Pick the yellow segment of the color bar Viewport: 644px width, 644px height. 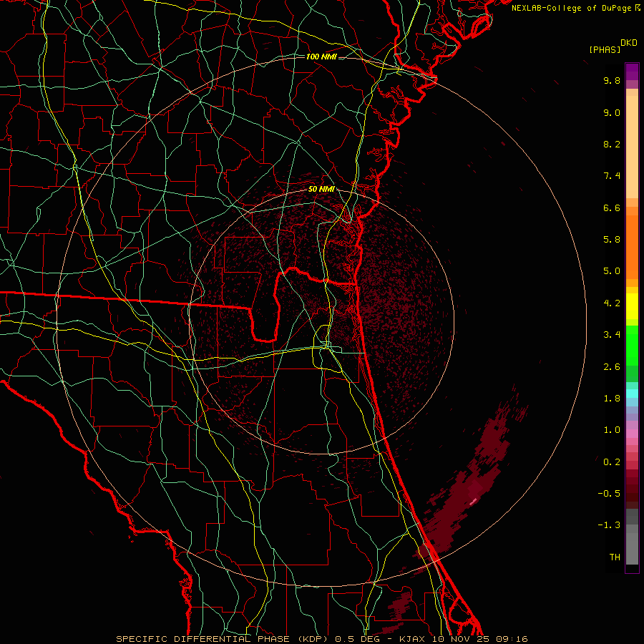click(632, 306)
